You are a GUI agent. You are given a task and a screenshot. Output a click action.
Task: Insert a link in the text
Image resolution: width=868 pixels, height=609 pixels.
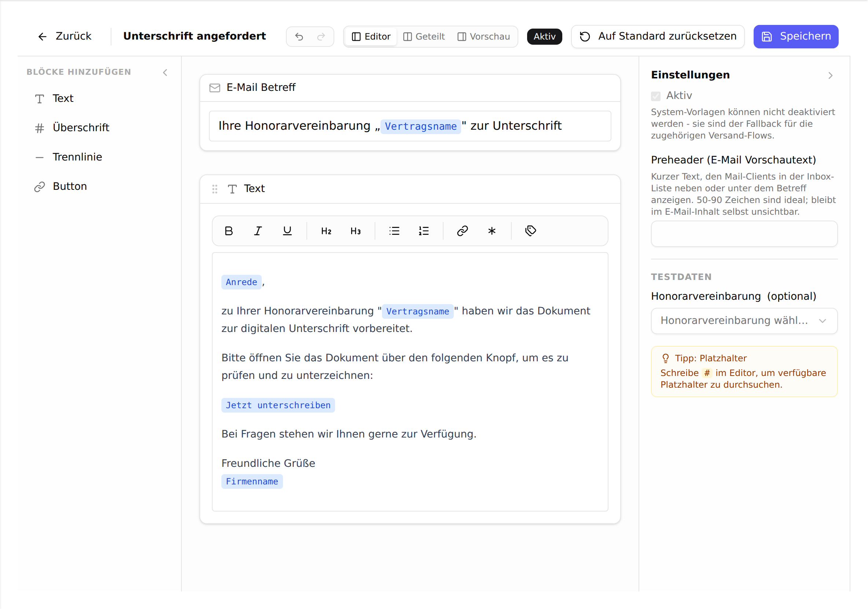[462, 231]
